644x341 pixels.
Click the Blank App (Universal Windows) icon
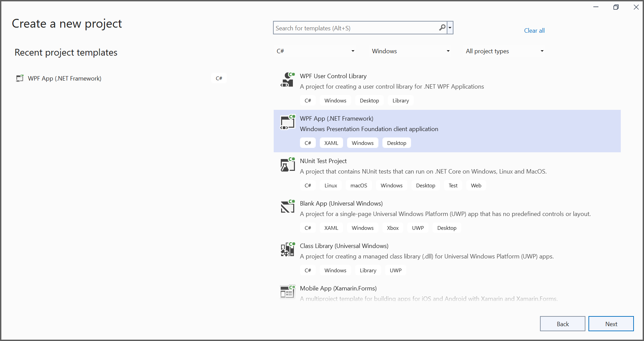pos(287,207)
